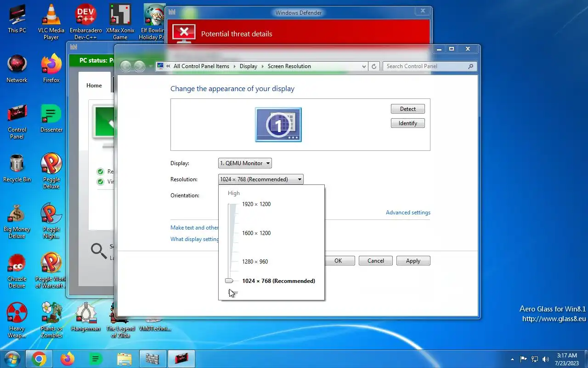The image size is (588, 368).
Task: Go back with the navigation back arrow
Action: click(126, 66)
